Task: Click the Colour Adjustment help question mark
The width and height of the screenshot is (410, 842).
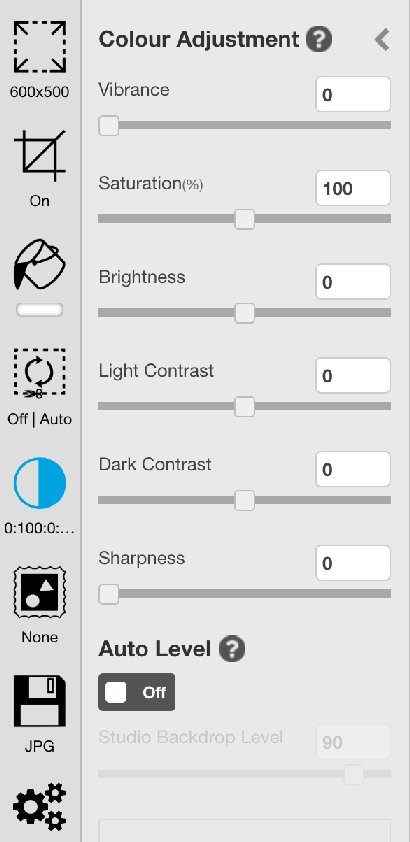Action: 319,39
